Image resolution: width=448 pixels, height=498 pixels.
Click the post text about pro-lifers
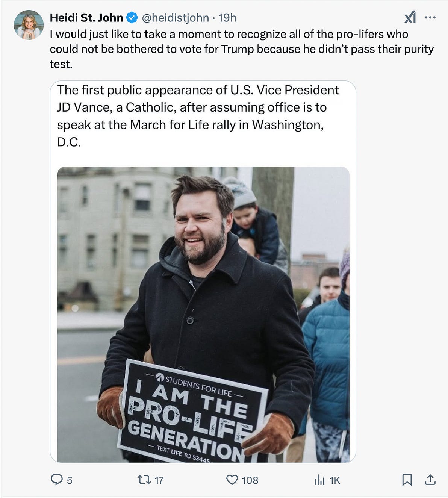241,49
